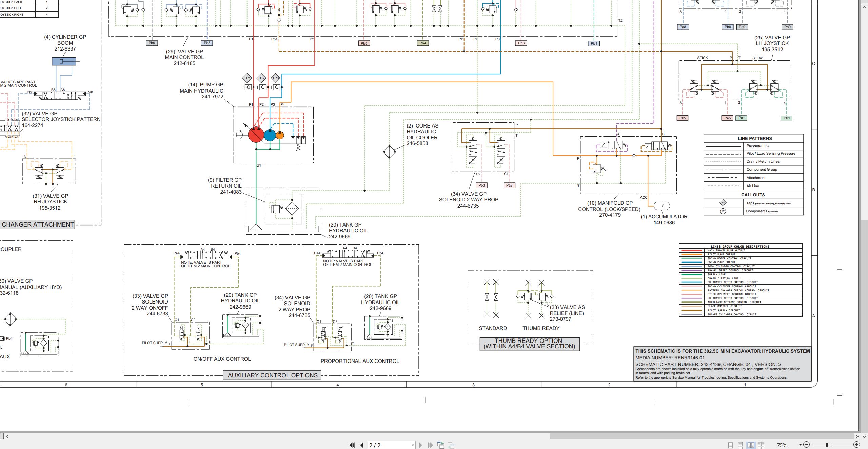Viewport: 868px width, 449px height.
Task: Click the 'PROPORTIONAL AUX CONTROL' caption
Action: point(360,361)
